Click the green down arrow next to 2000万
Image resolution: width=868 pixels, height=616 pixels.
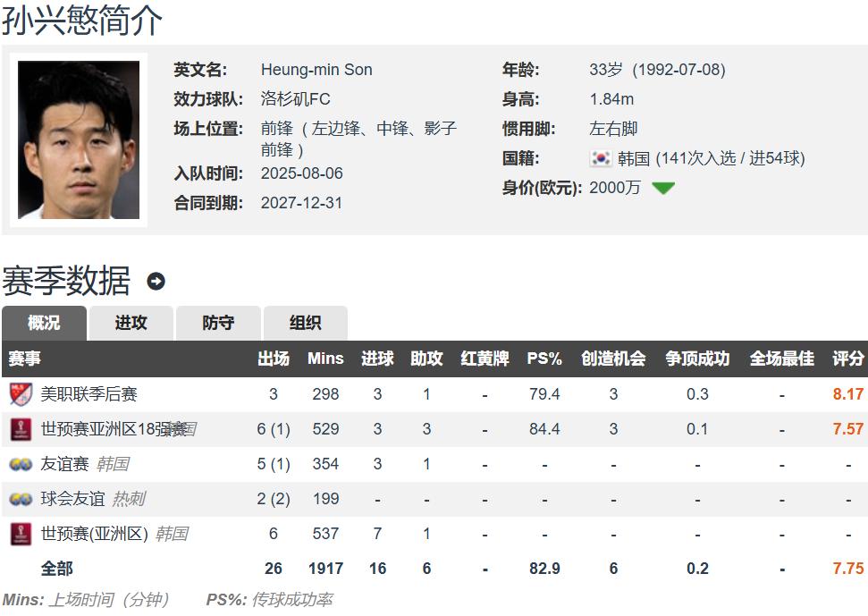[663, 189]
